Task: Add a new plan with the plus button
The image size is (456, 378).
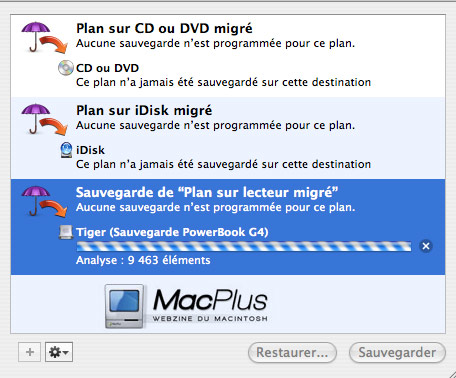Action: (x=30, y=352)
